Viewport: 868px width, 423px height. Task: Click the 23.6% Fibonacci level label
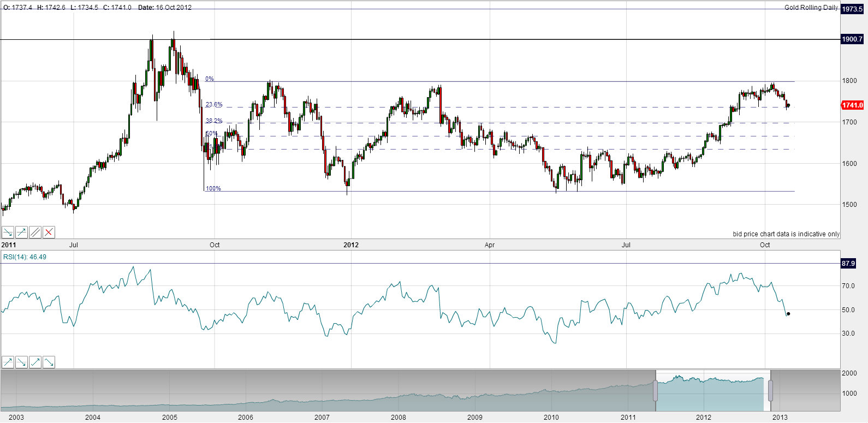pos(214,104)
